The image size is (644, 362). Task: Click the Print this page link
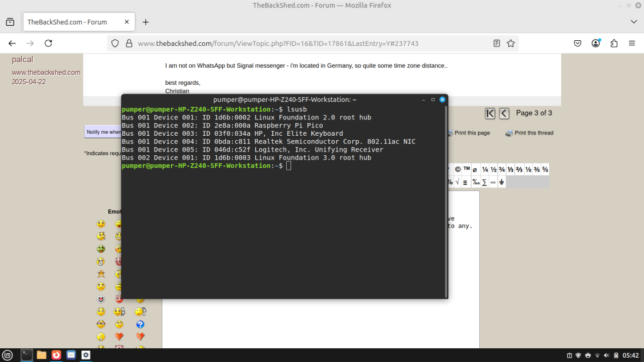pyautogui.click(x=470, y=133)
